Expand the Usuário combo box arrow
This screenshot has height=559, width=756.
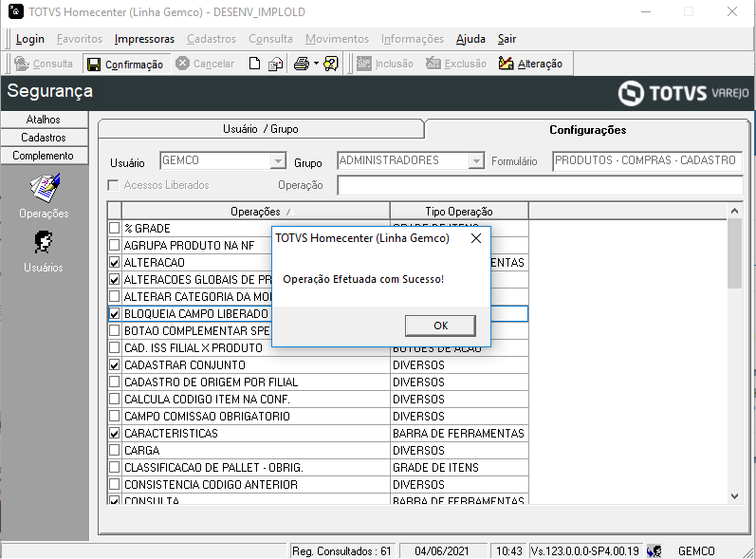click(x=278, y=160)
